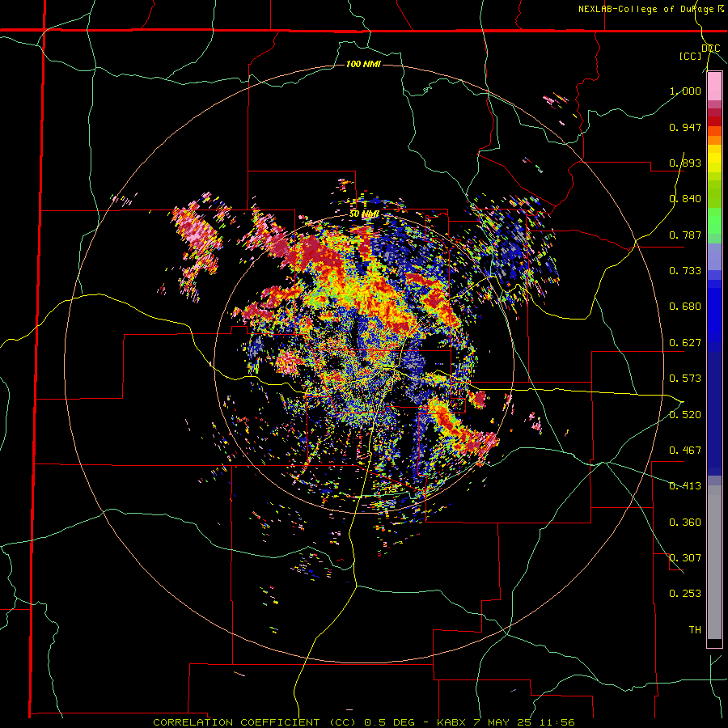728x728 pixels.
Task: Click the 0.947 legend value
Action: coord(685,127)
